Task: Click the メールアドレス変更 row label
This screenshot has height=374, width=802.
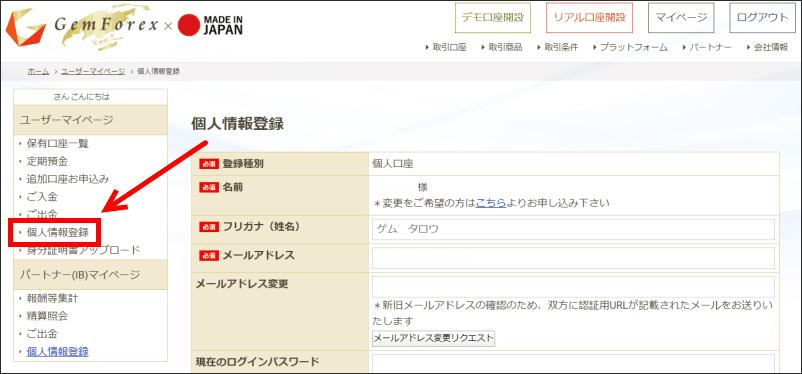Action: click(242, 283)
